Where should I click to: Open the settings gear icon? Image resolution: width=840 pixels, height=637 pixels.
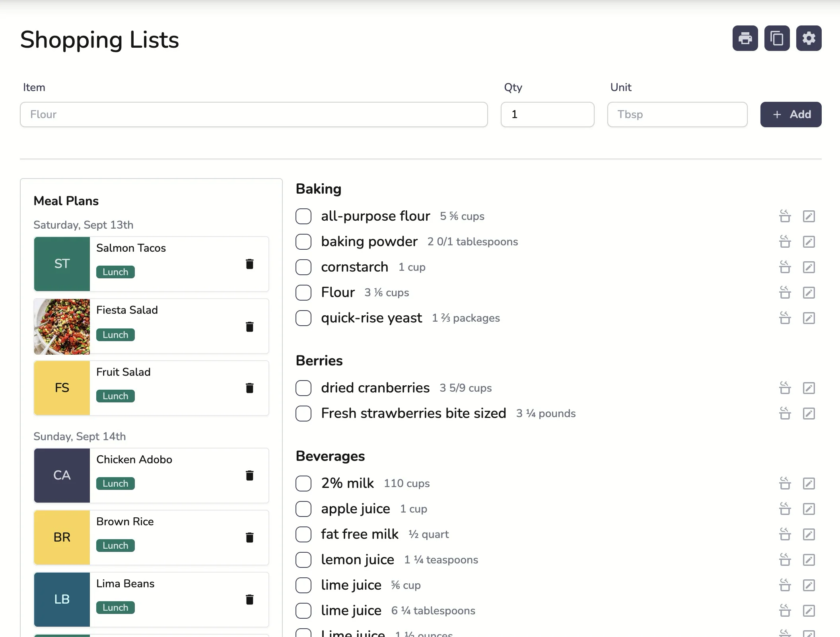808,38
